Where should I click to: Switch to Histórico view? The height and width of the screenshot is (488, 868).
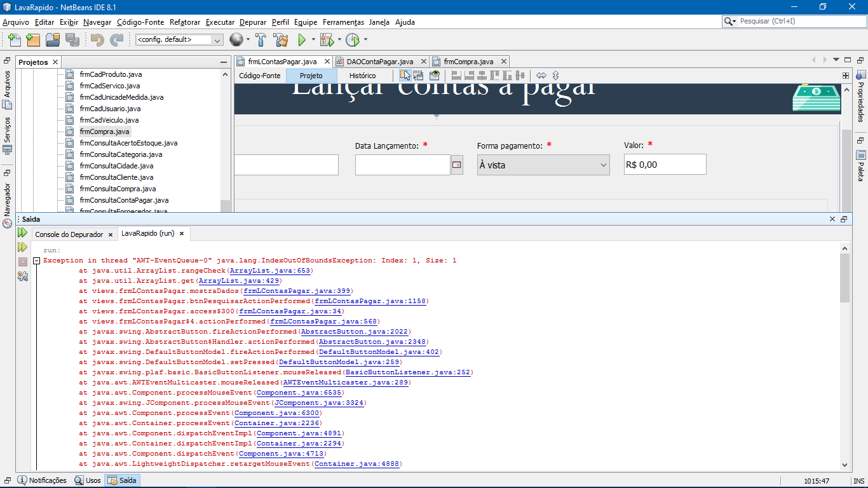tap(362, 76)
